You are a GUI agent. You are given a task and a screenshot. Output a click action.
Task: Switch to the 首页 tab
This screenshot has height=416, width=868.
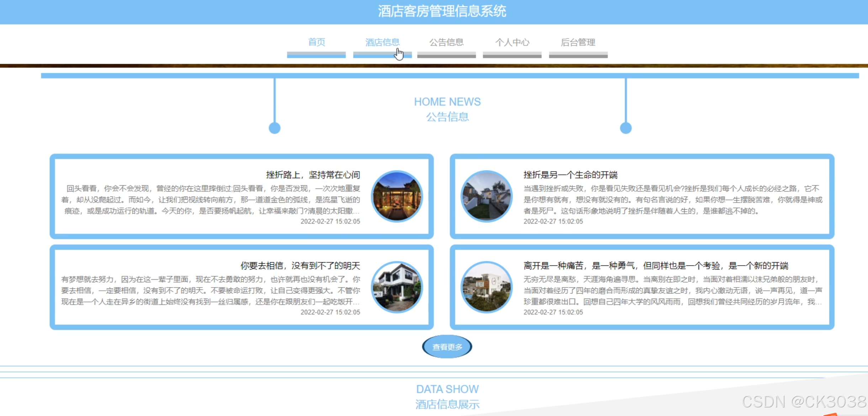point(316,42)
